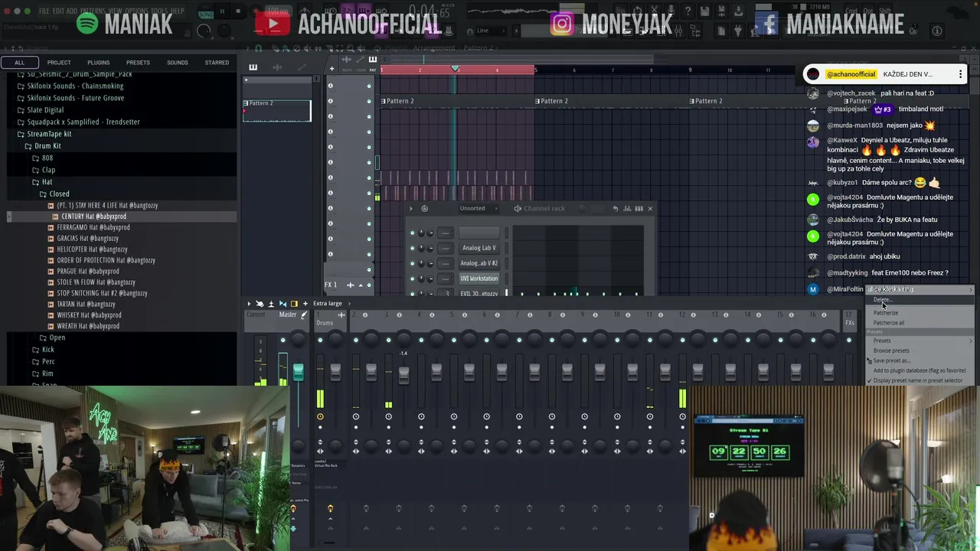Click the Master track volume fader
Viewport: 980px width, 551px height.
click(298, 373)
